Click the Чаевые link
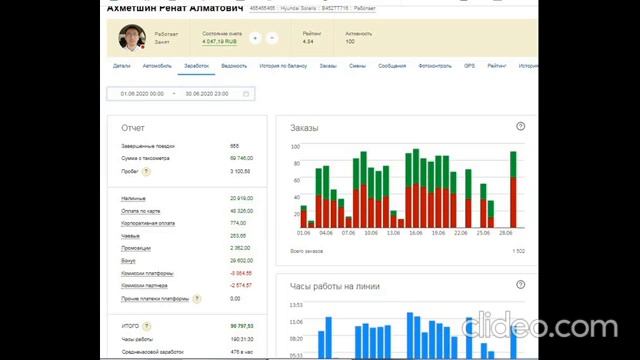This screenshot has width=640, height=360. pos(130,236)
